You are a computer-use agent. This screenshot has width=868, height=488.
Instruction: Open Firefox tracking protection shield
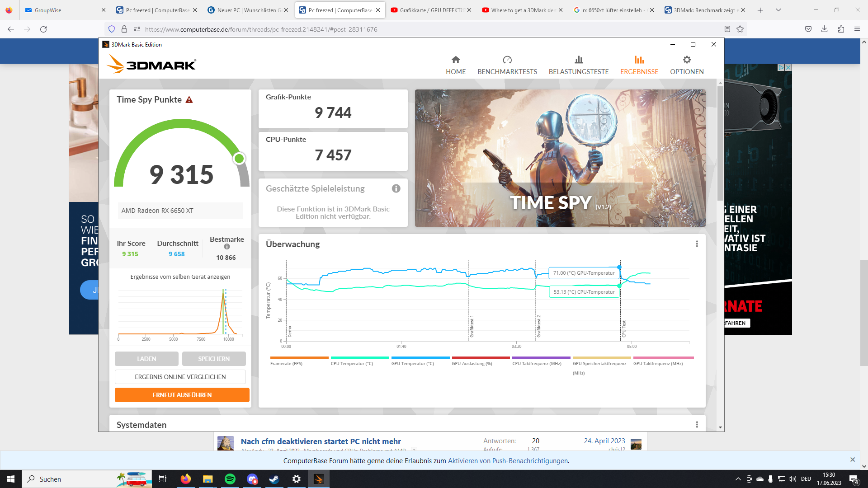click(112, 29)
